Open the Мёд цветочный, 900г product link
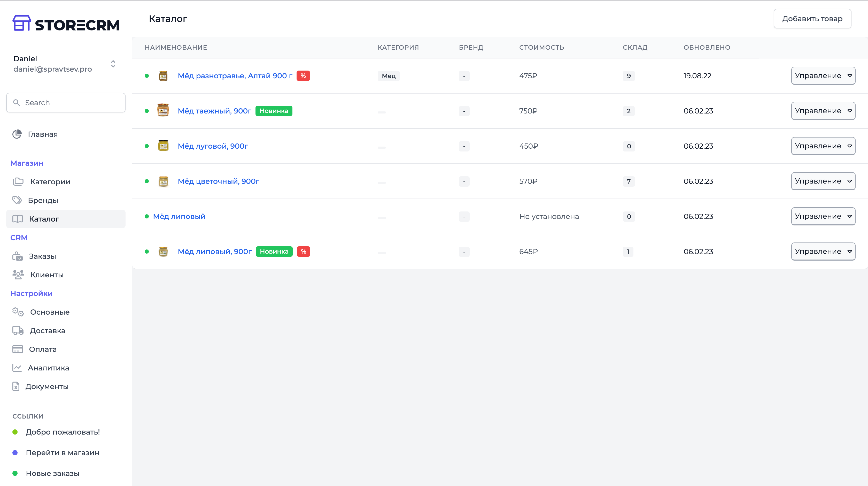868x486 pixels. (x=218, y=181)
